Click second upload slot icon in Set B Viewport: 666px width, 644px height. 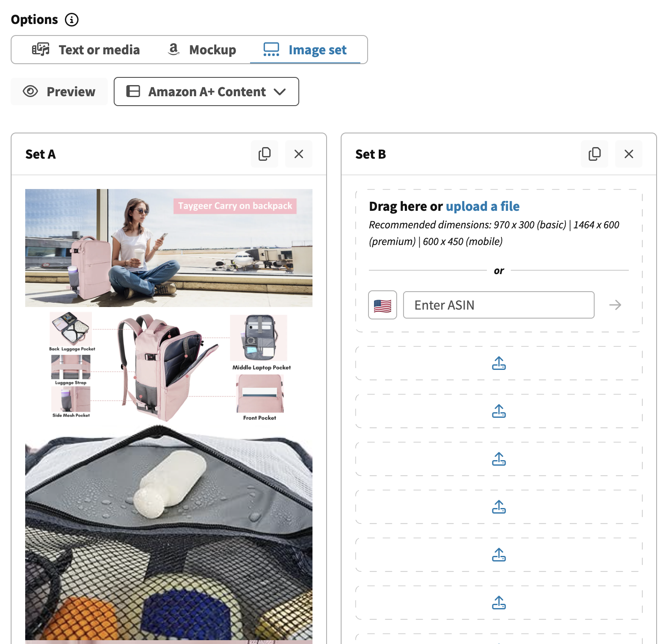tap(499, 411)
